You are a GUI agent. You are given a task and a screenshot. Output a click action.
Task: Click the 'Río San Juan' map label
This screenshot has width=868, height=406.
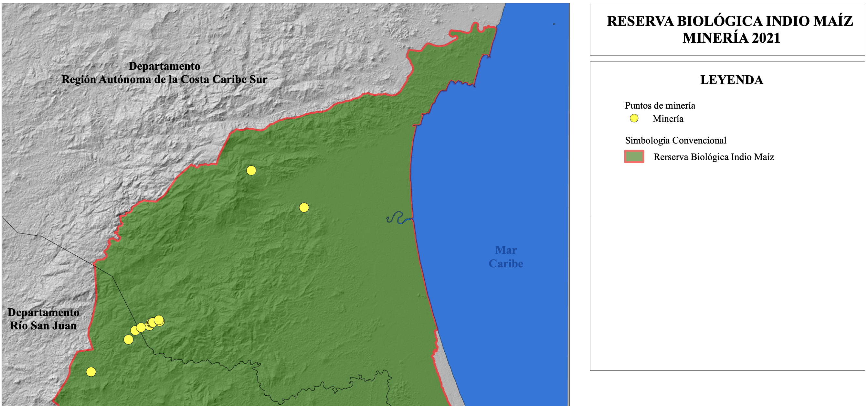[x=43, y=326]
